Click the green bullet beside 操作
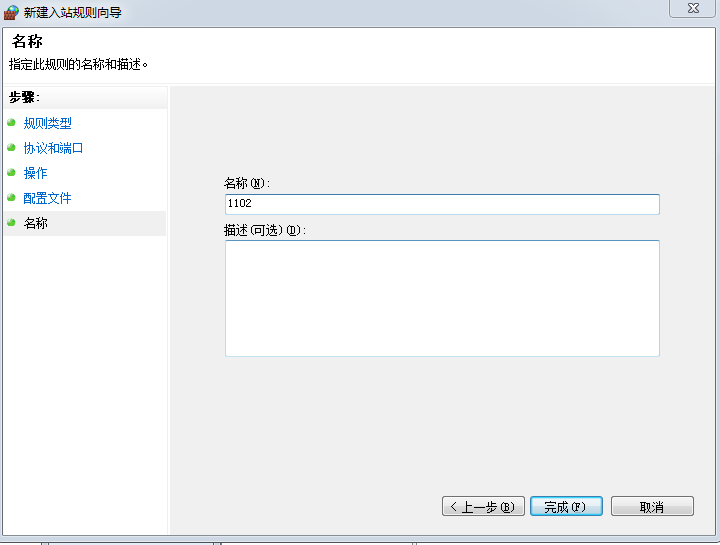720x545 pixels. tap(11, 173)
